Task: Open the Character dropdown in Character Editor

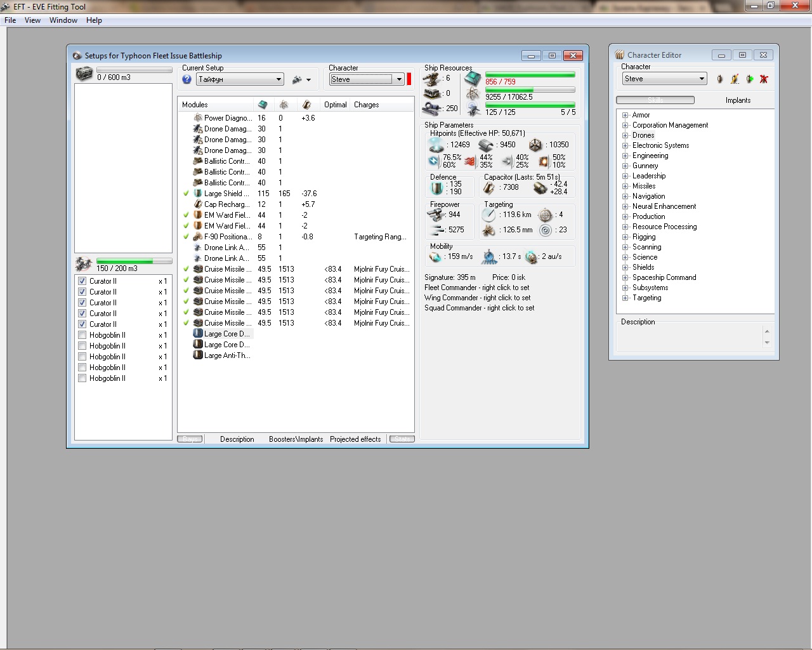Action: (664, 79)
